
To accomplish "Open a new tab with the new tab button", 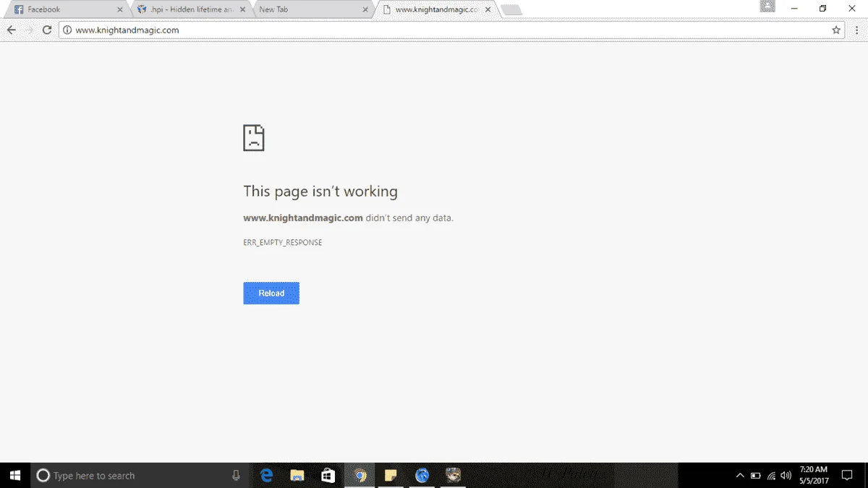I will click(511, 10).
